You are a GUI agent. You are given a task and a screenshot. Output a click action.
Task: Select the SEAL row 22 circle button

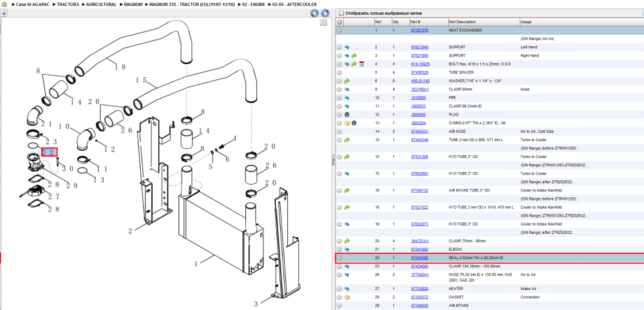[x=339, y=258]
